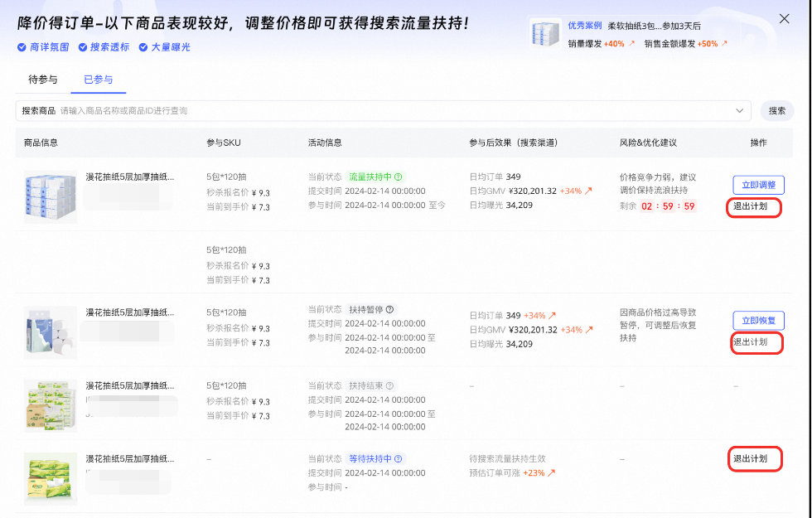Click the trend arrow after first row's GMV +34%

tap(589, 191)
